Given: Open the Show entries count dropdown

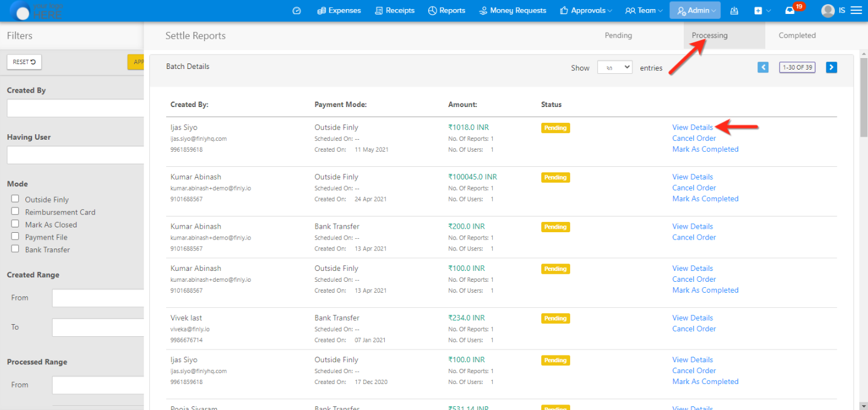Looking at the screenshot, I should click(x=615, y=67).
